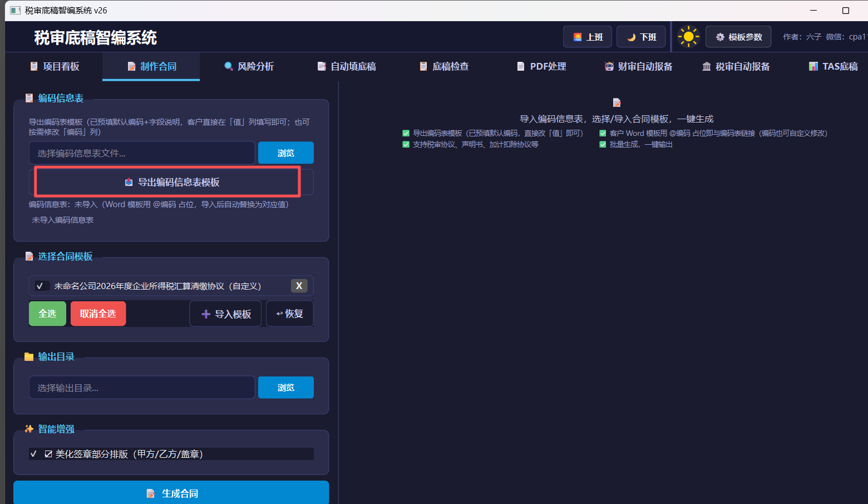This screenshot has height=504, width=868.
Task: Switch to the 税审自动报备 tab
Action: [736, 66]
